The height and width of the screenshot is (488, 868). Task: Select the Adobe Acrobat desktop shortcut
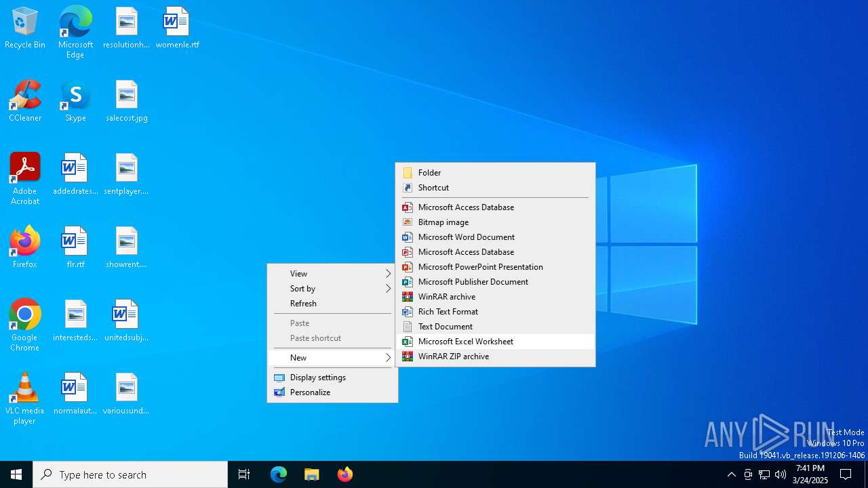[x=25, y=179]
